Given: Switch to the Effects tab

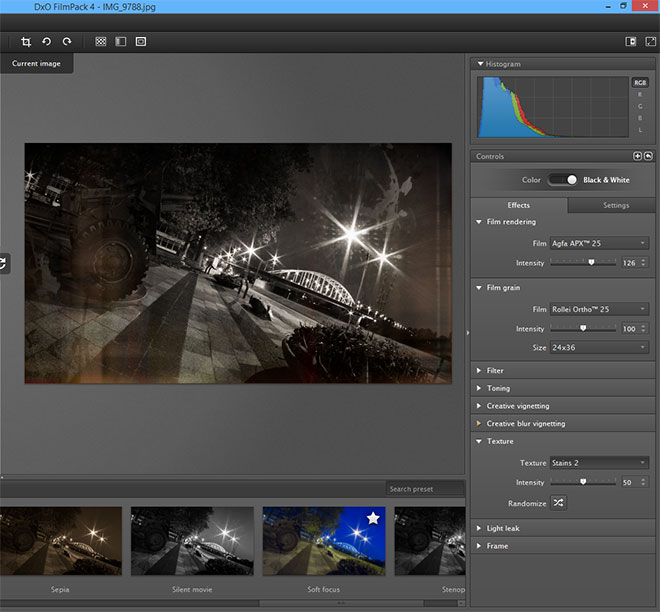Looking at the screenshot, I should 519,205.
